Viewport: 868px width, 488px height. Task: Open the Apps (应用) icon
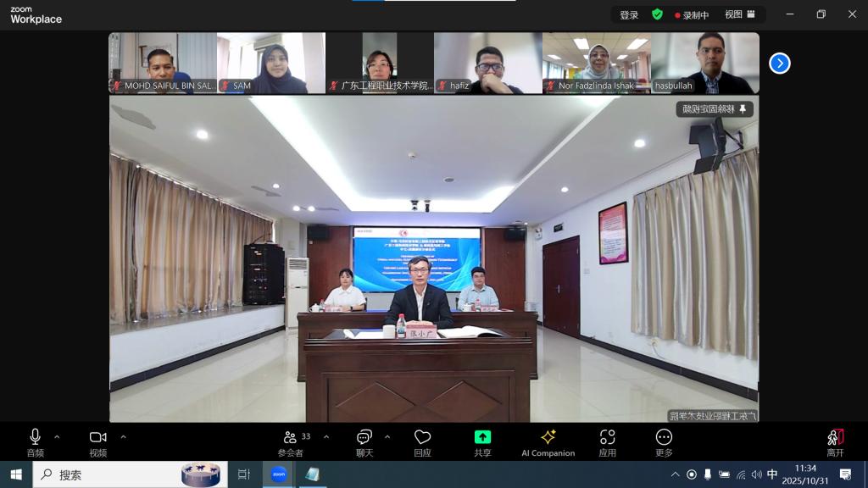pos(607,442)
